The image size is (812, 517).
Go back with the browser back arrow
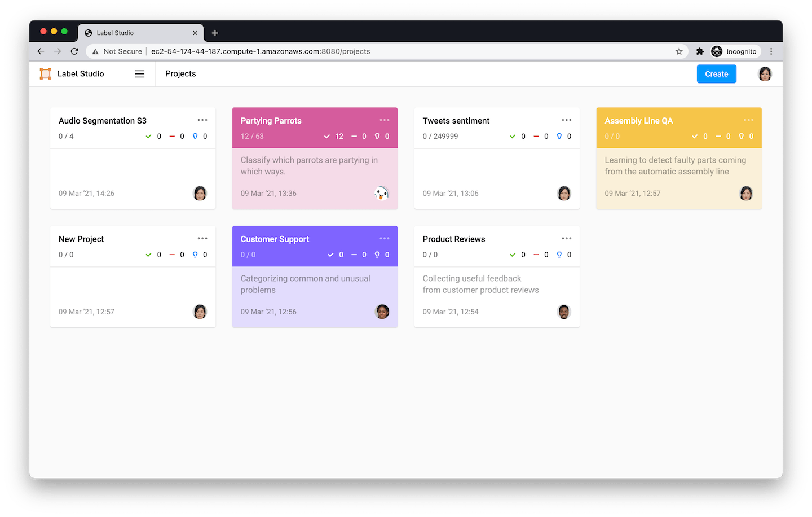coord(41,51)
